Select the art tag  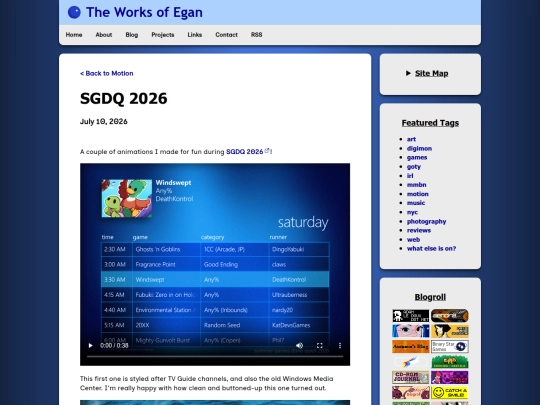[411, 139]
